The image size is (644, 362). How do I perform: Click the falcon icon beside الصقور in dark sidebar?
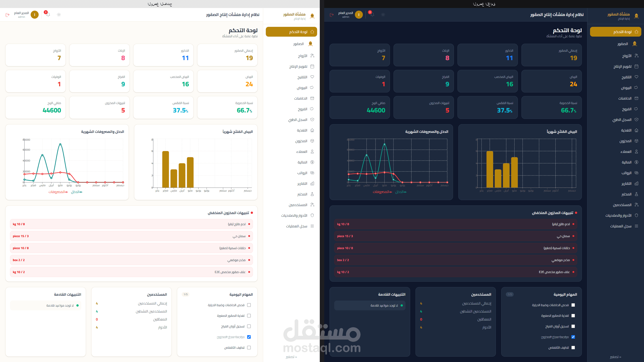coord(634,44)
